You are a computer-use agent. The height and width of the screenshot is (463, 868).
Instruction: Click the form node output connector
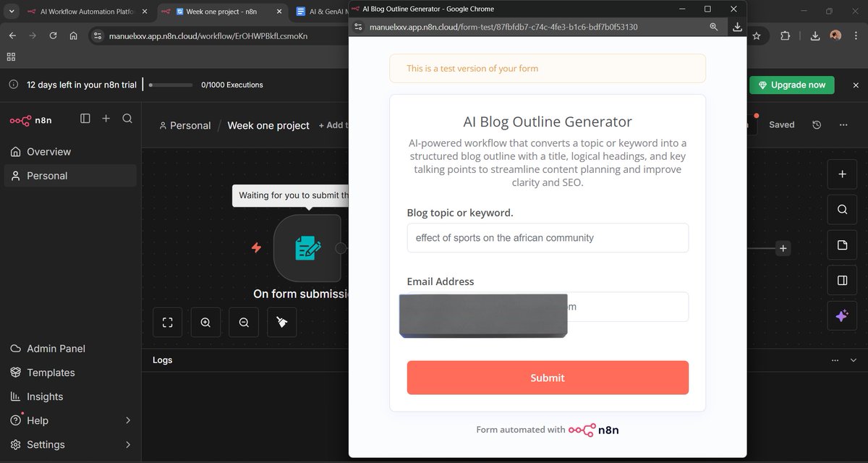tap(341, 248)
